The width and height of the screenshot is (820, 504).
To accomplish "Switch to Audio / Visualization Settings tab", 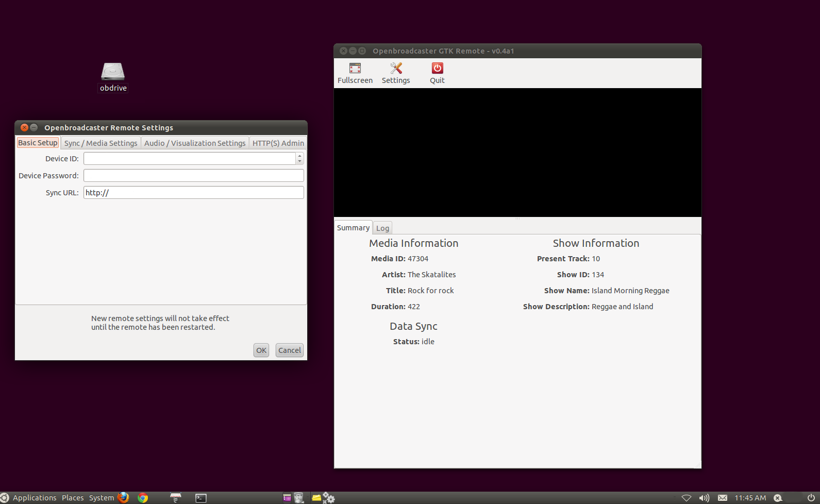I will point(195,143).
